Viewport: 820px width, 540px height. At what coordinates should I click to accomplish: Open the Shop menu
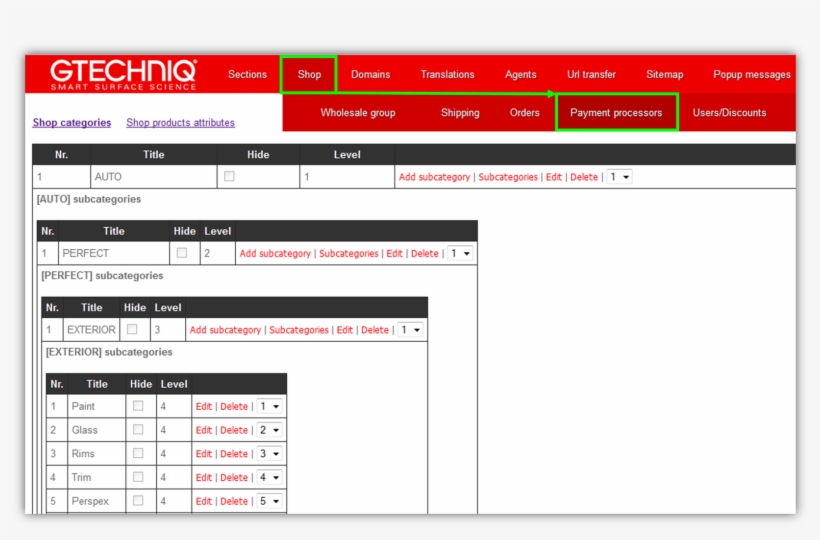click(309, 74)
